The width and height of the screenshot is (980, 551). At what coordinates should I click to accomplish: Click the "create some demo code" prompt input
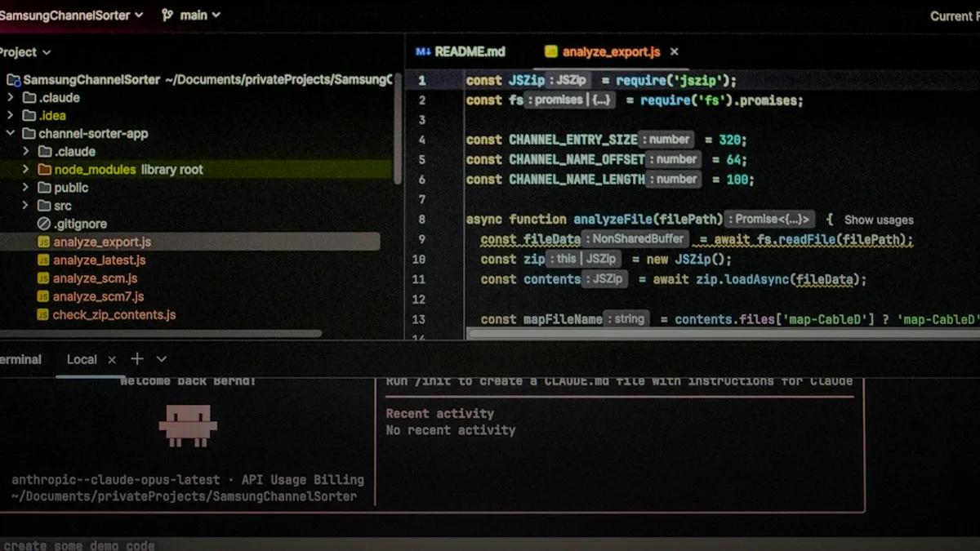[x=490, y=544]
